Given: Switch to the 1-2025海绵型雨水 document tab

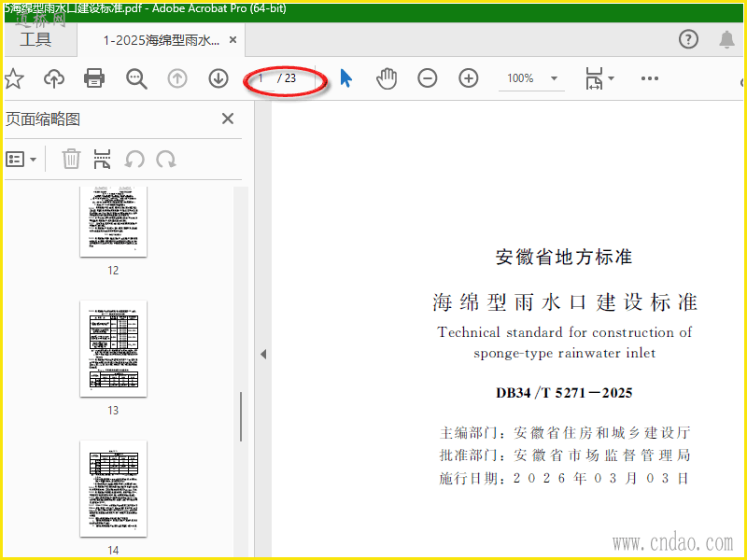Looking at the screenshot, I should (x=161, y=40).
